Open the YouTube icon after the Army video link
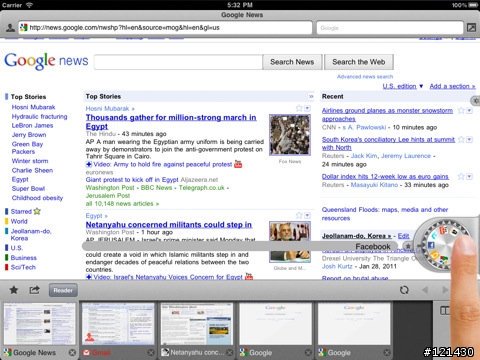 pyautogui.click(x=238, y=164)
